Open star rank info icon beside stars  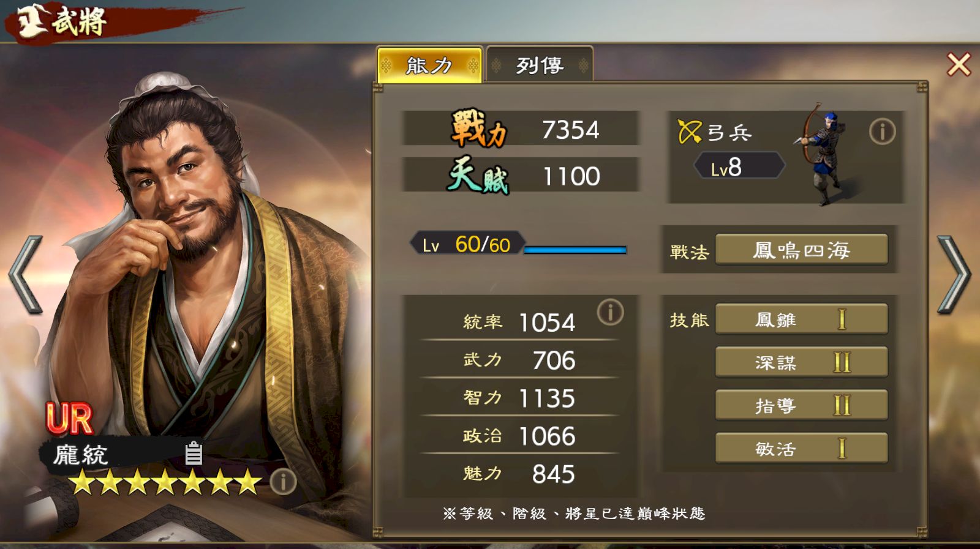pyautogui.click(x=283, y=482)
